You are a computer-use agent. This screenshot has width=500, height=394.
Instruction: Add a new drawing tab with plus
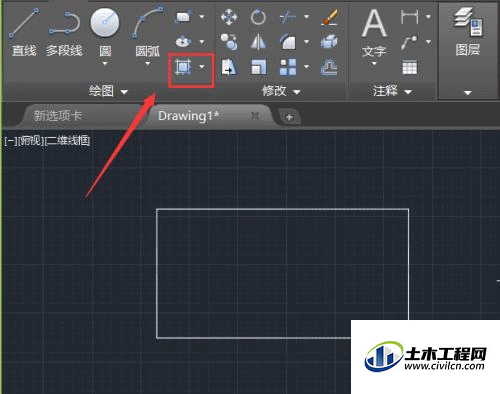click(x=289, y=117)
